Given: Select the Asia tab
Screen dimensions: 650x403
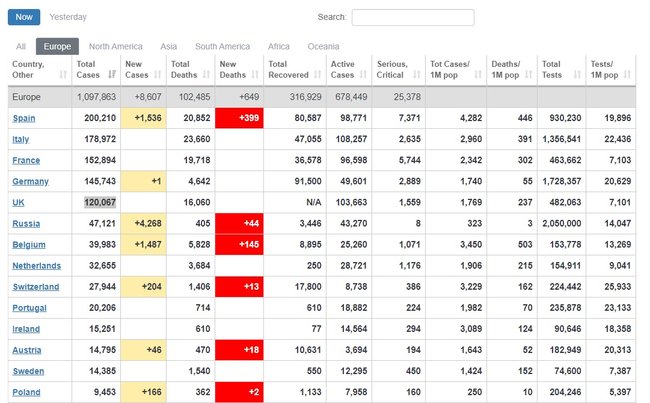Looking at the screenshot, I should click(x=169, y=46).
